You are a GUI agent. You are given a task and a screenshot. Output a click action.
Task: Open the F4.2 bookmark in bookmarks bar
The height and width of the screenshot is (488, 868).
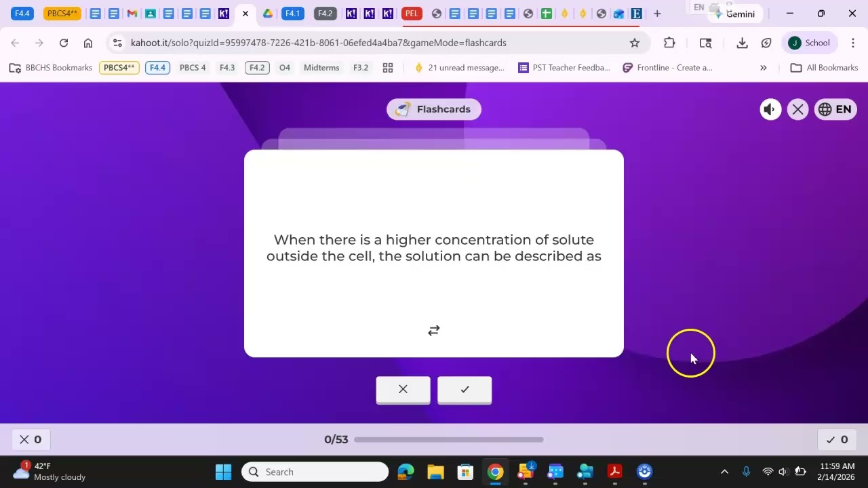pos(257,68)
